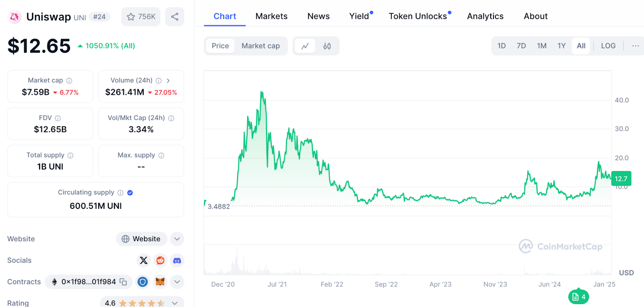Set chart range to 1M

pyautogui.click(x=542, y=46)
